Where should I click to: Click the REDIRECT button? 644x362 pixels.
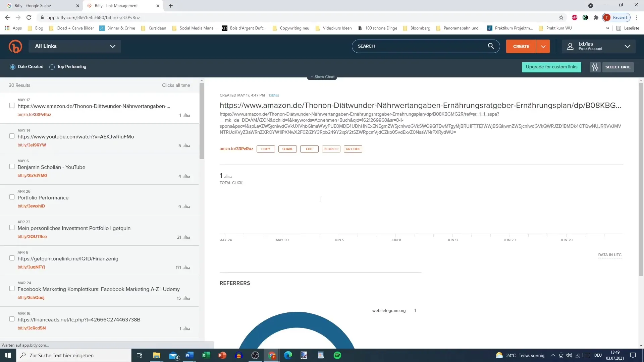click(331, 149)
